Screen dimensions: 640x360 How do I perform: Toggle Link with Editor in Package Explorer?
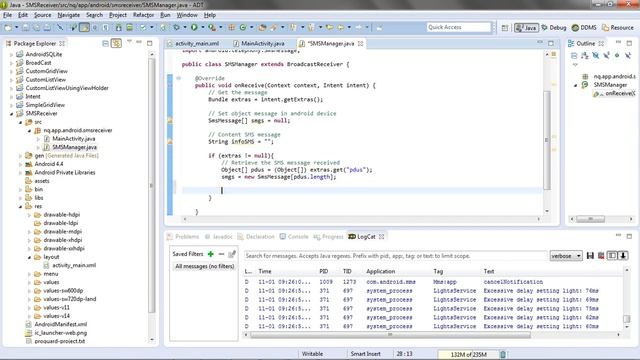click(x=116, y=43)
